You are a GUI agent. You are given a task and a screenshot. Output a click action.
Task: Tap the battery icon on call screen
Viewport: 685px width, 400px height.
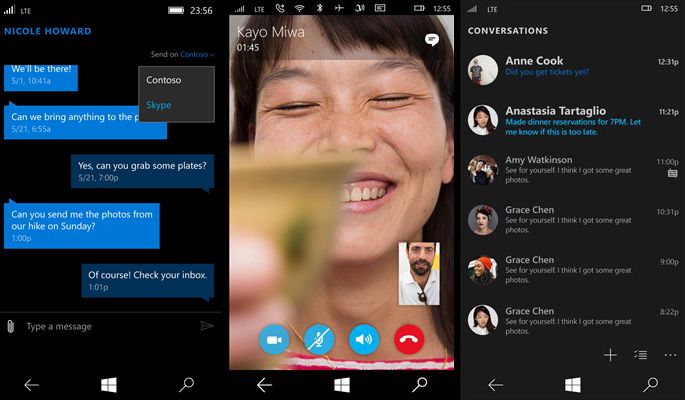coord(419,8)
